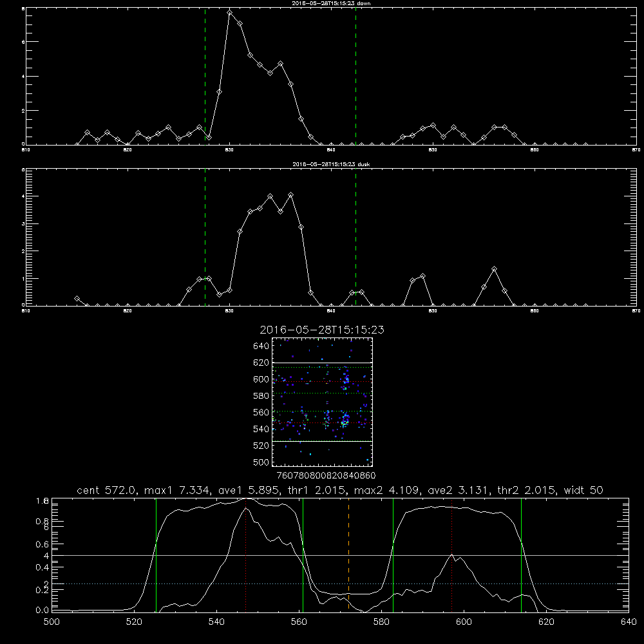Click the dawn plot title above top chart
The width and height of the screenshot is (644, 644).
(331, 3)
